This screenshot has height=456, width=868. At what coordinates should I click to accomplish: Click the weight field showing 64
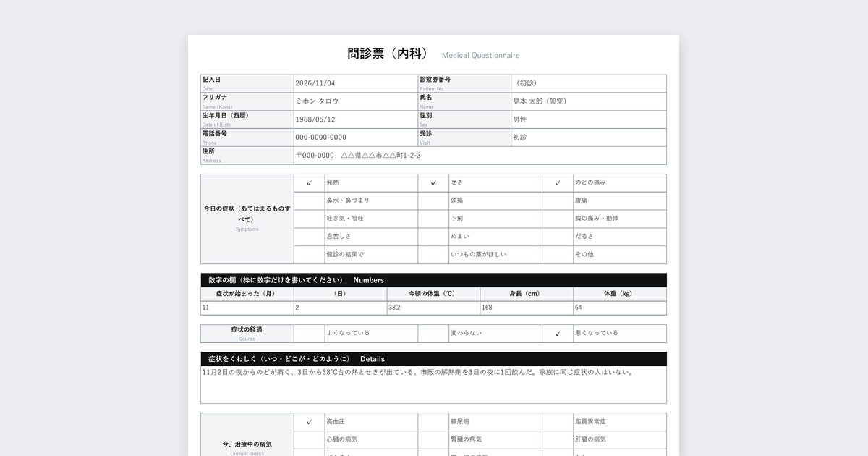pos(620,308)
